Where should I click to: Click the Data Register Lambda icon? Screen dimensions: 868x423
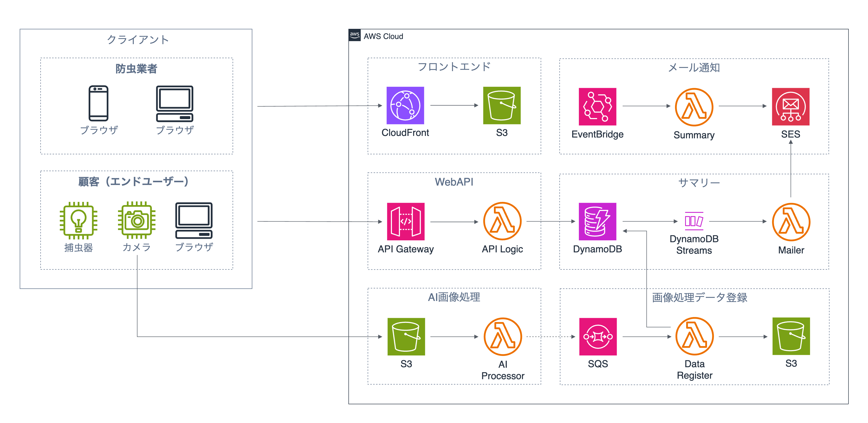coord(694,336)
